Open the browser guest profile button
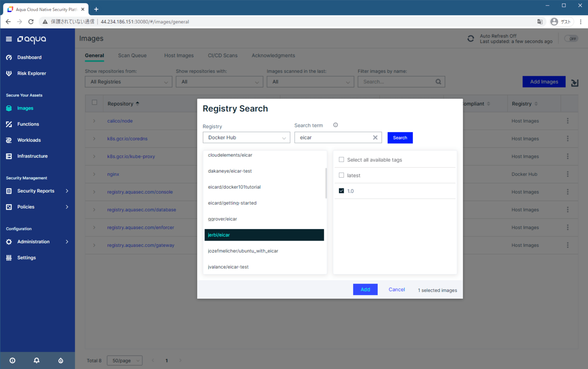 (x=560, y=22)
